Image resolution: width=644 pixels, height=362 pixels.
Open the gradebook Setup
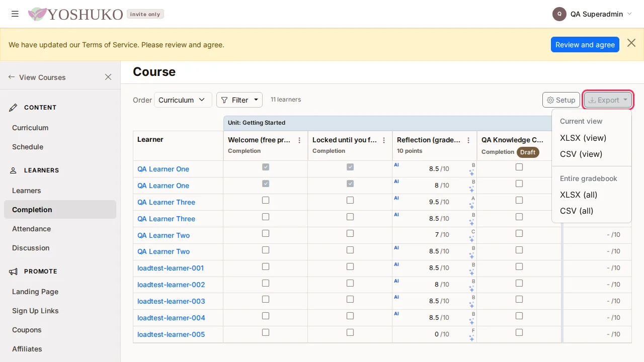[x=561, y=100]
